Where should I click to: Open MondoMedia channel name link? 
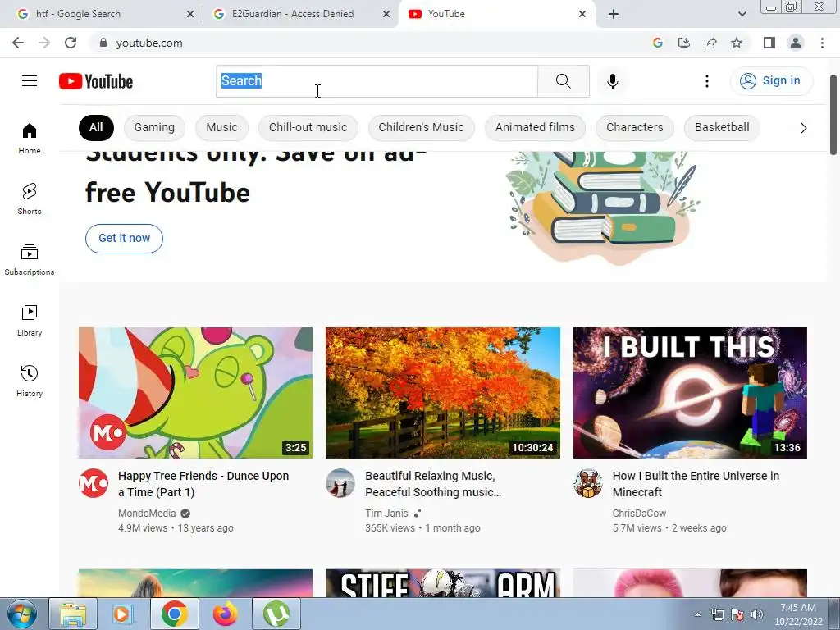tap(147, 514)
